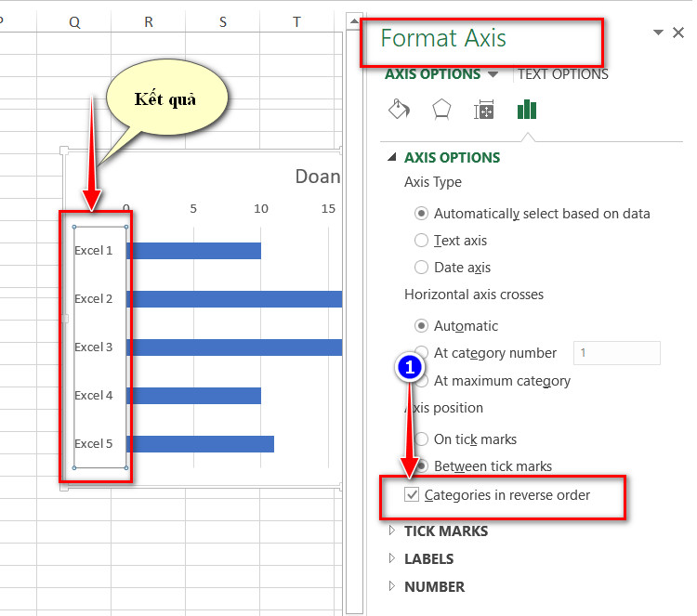
Task: Click the scroll up arrow beside the sheet
Action: (x=354, y=20)
